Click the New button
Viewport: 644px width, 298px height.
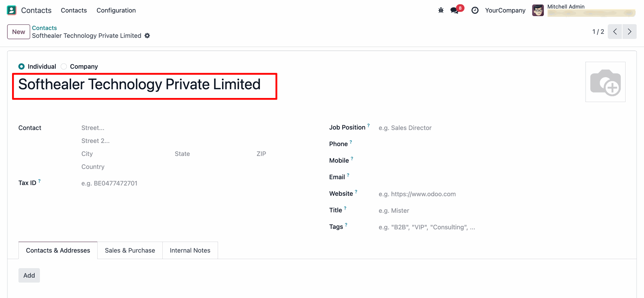pyautogui.click(x=18, y=32)
